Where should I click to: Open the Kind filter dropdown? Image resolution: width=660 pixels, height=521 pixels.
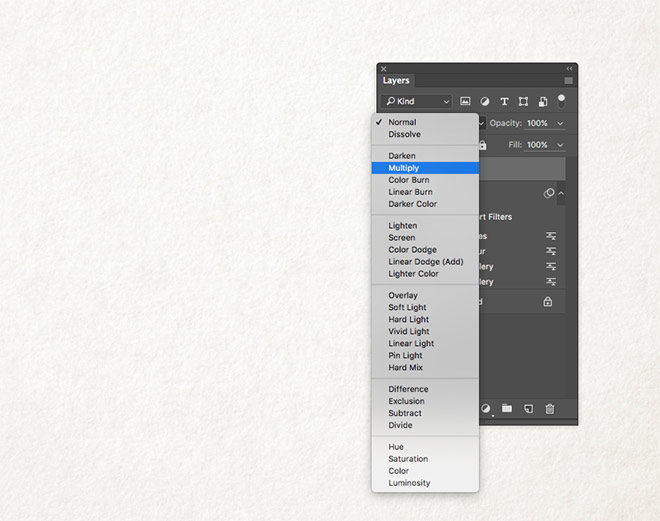418,101
